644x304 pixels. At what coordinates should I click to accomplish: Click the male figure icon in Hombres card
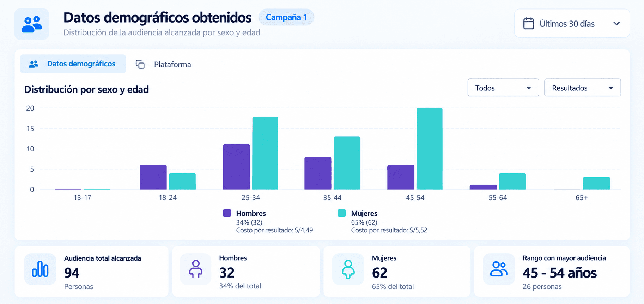[196, 269]
